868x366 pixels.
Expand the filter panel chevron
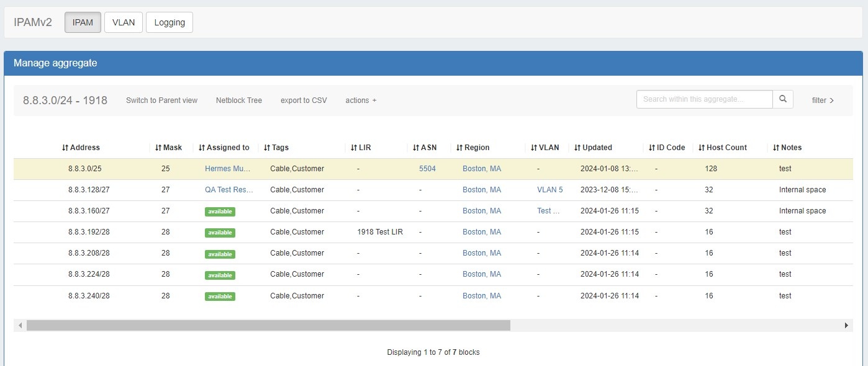(831, 100)
